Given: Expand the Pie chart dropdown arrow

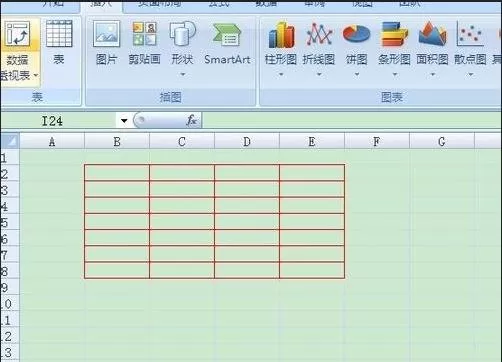Looking at the screenshot, I should click(x=357, y=75).
